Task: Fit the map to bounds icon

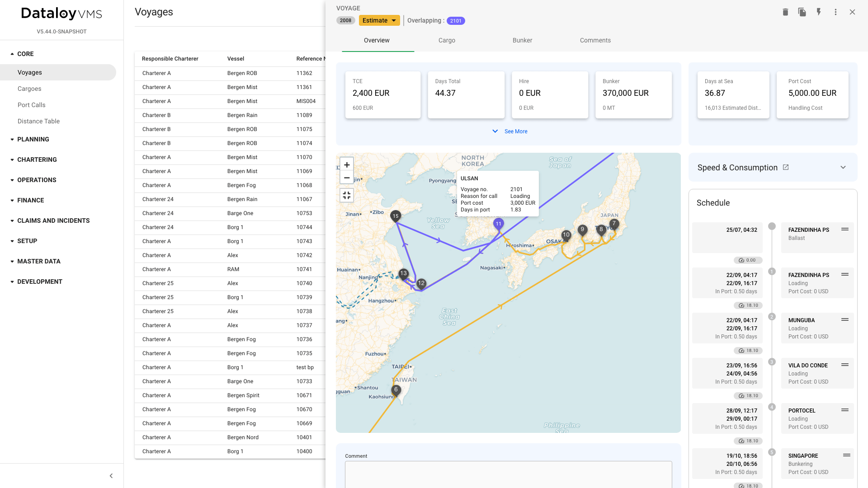Action: tap(347, 195)
